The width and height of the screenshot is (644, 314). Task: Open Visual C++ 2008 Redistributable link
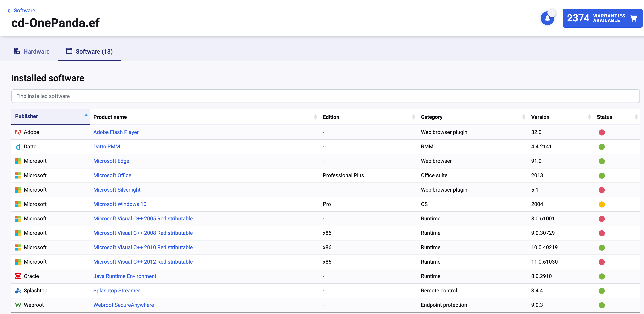click(x=143, y=233)
